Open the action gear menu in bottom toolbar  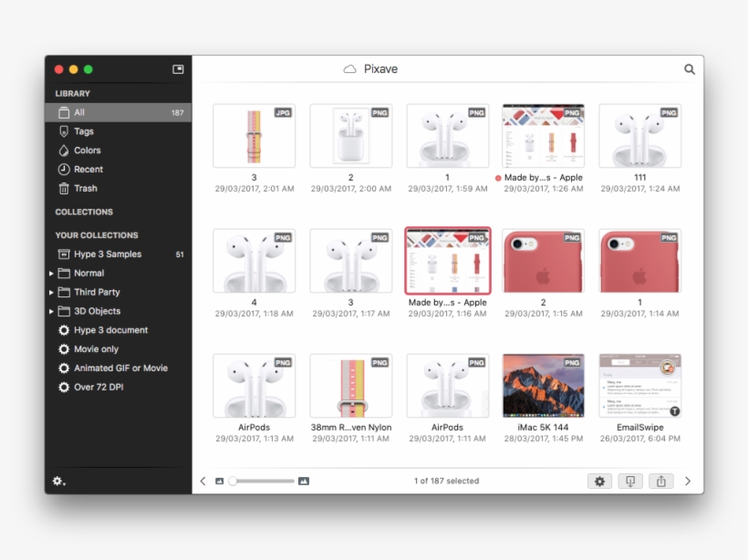[599, 481]
